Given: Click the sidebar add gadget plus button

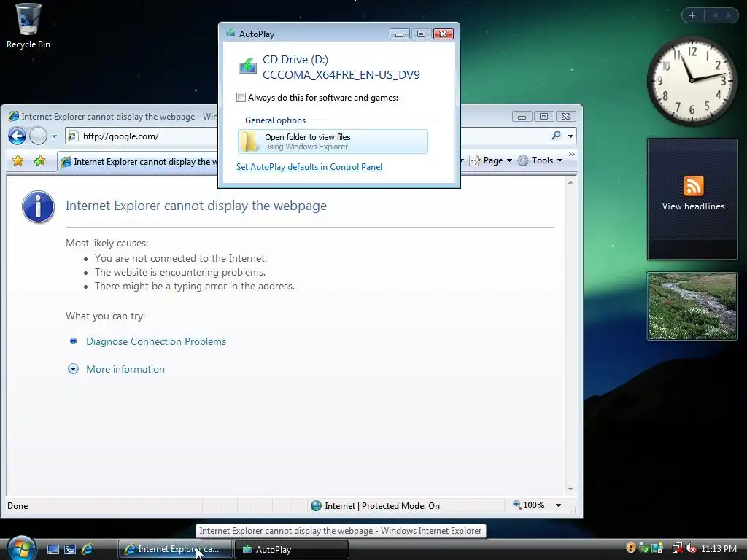Looking at the screenshot, I should click(692, 15).
